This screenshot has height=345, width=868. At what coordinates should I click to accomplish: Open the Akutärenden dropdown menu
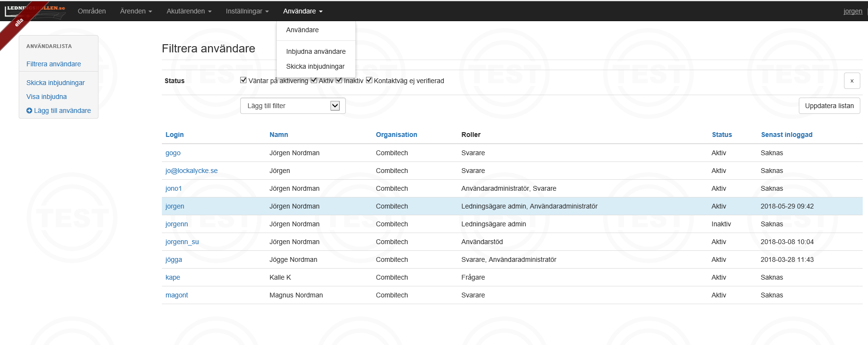[x=189, y=11]
